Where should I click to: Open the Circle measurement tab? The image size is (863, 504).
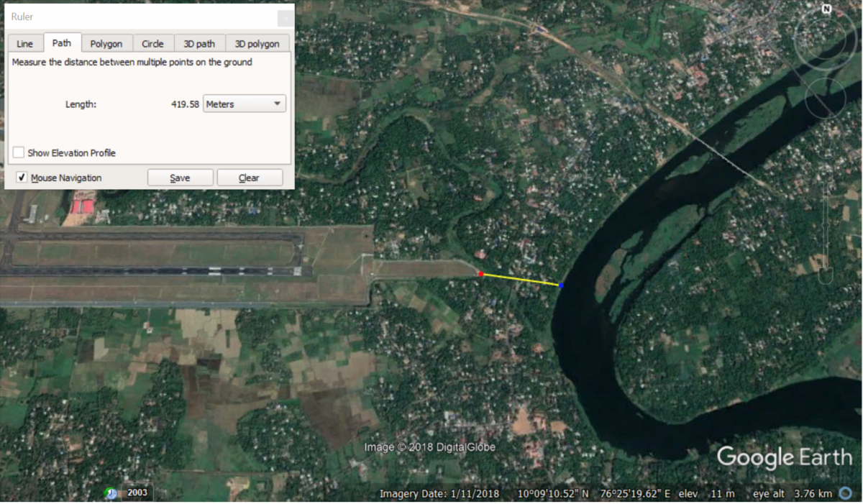point(152,43)
